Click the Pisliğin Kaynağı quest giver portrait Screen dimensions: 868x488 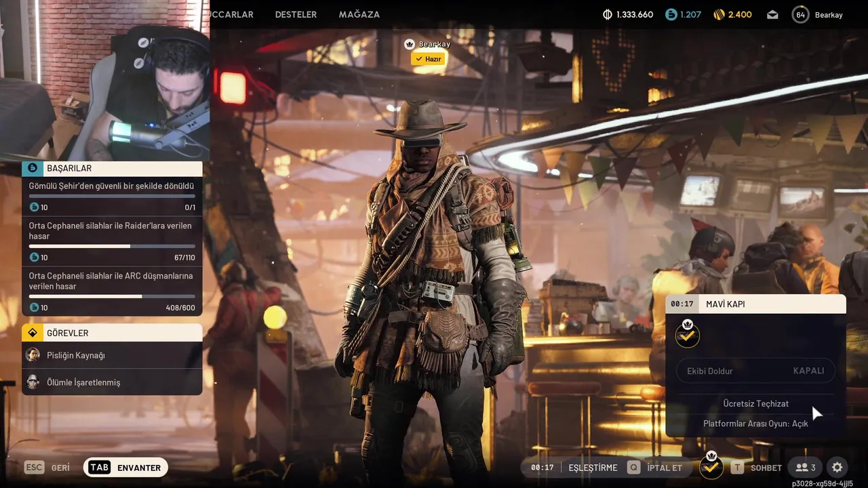33,354
